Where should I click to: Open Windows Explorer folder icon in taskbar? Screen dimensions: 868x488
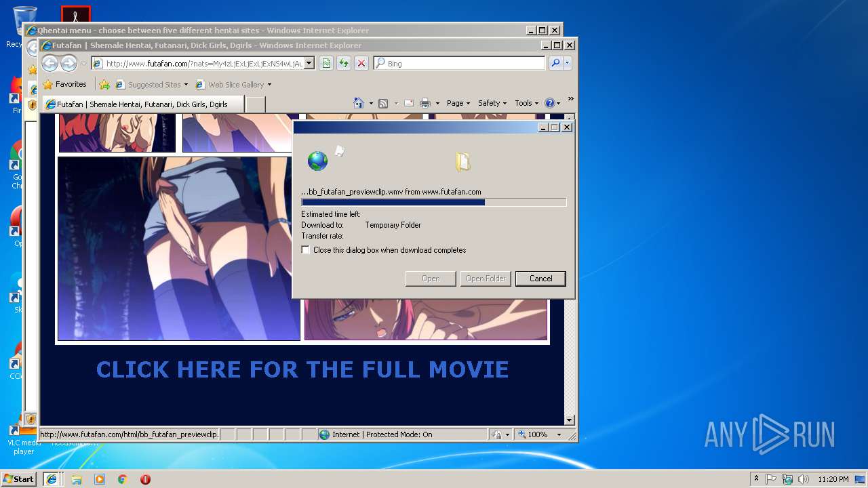coord(77,479)
